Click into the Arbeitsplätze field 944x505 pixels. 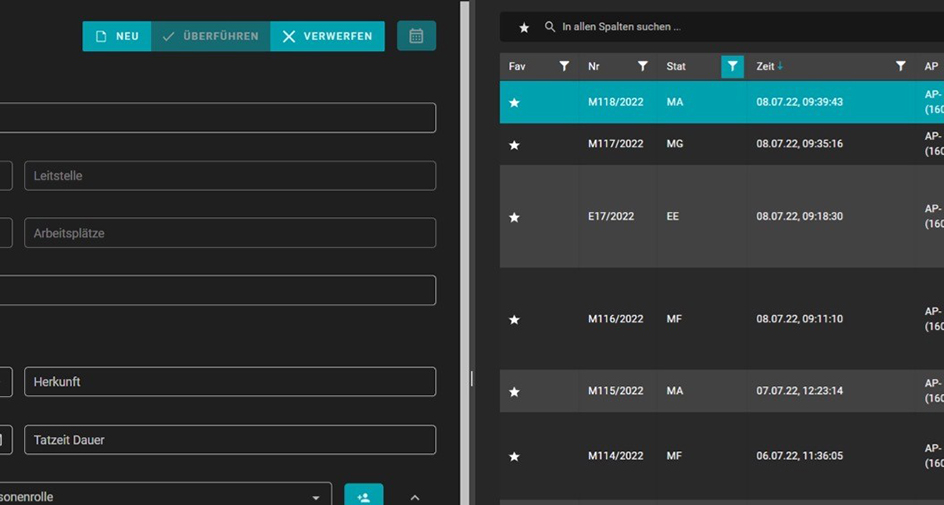(230, 233)
